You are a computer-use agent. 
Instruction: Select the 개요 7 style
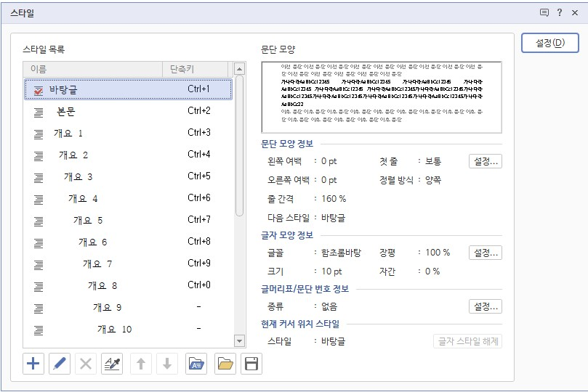[x=128, y=264]
